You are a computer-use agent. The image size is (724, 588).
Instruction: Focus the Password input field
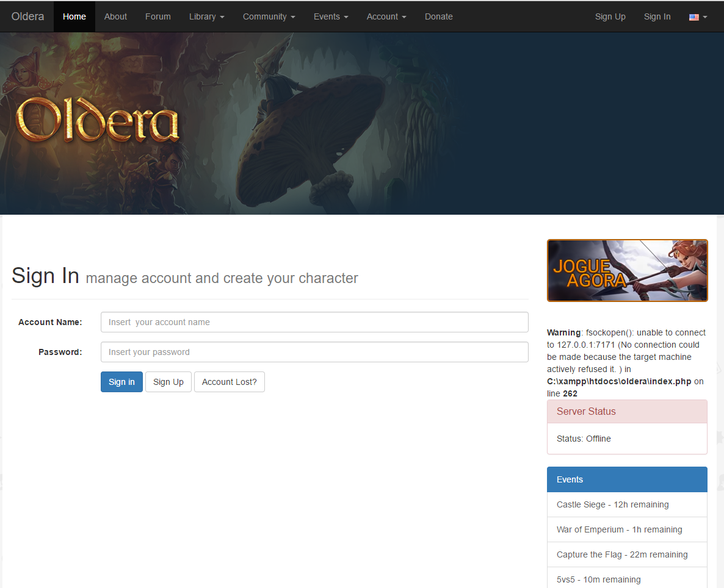tap(314, 352)
